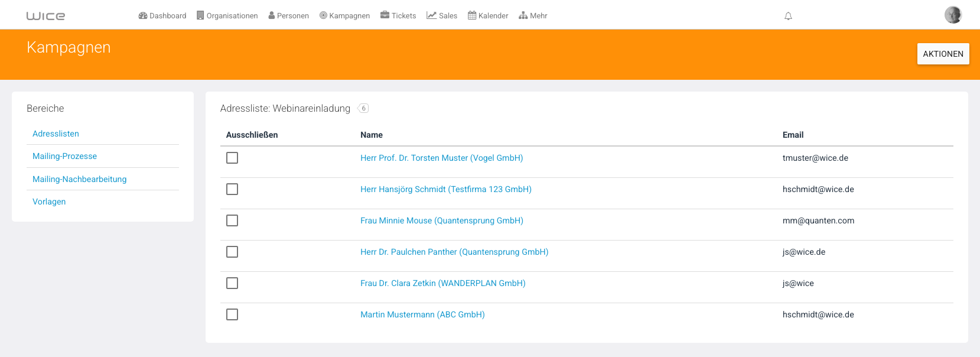Select Kampagnen in the top navigation

(x=345, y=16)
